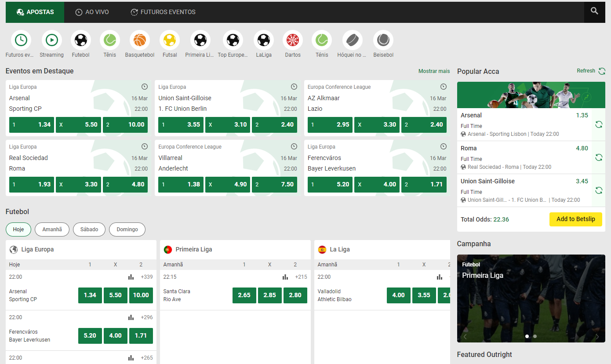Open the FUTUROS EVENTOS tab
The height and width of the screenshot is (364, 611).
(x=163, y=12)
